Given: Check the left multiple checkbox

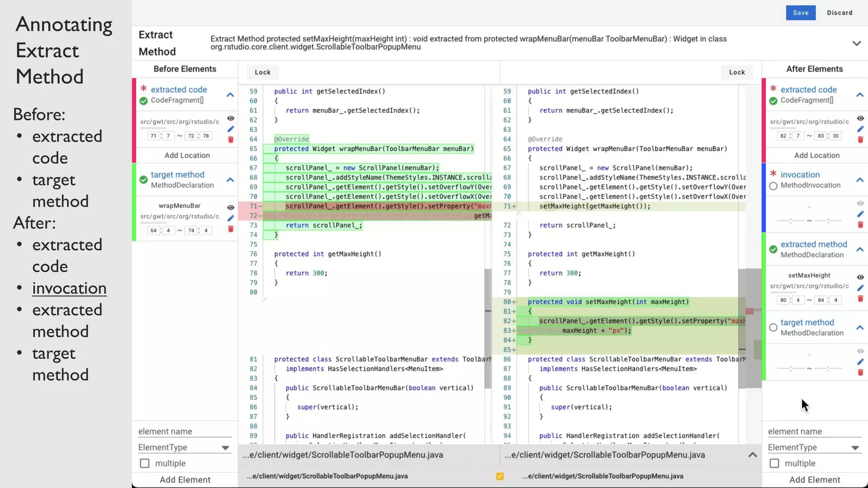Looking at the screenshot, I should coord(145,463).
